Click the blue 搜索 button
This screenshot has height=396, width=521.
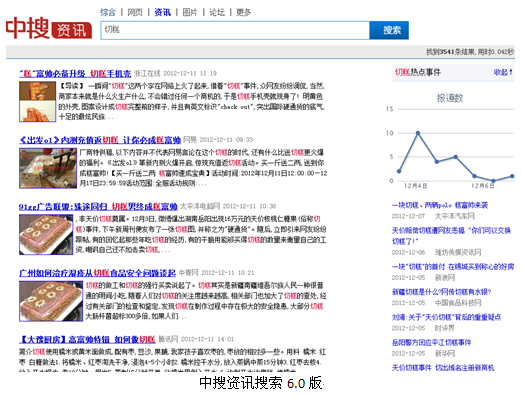(x=389, y=30)
